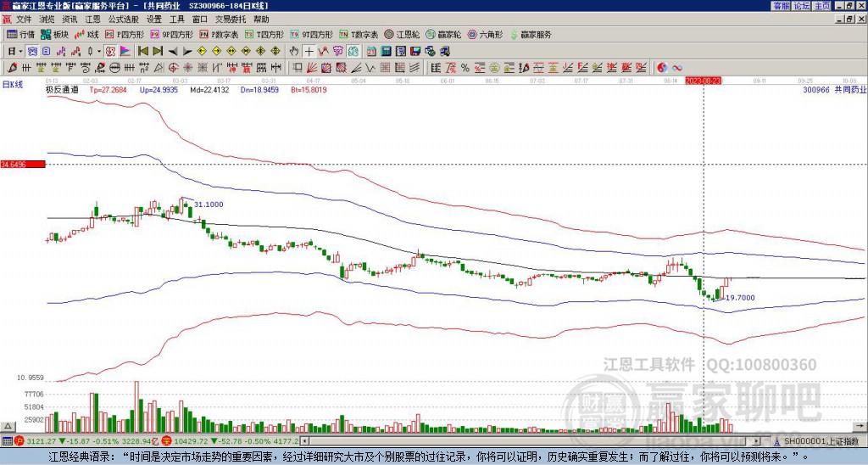
Task: Click the red 34.6496 price tag
Action: (x=23, y=164)
